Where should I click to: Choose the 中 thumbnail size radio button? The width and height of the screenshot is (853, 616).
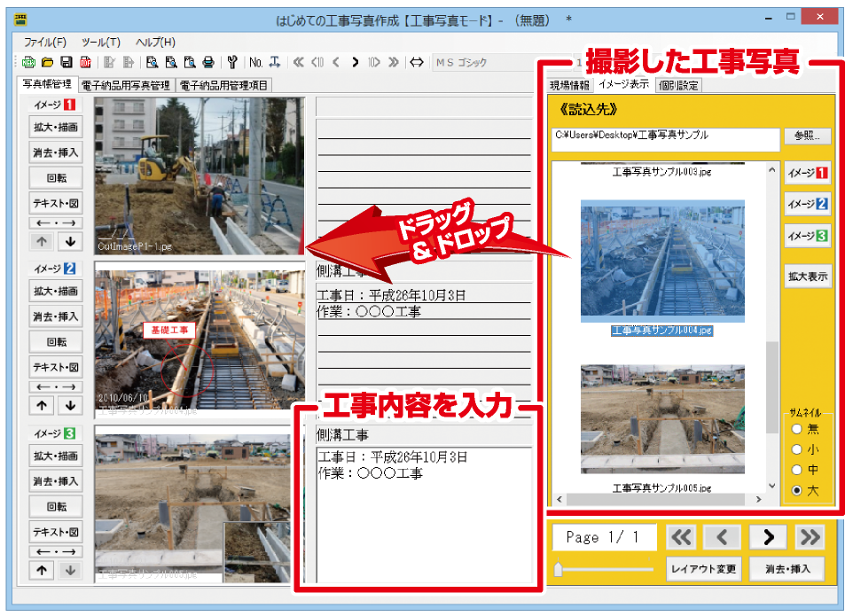pyautogui.click(x=796, y=470)
